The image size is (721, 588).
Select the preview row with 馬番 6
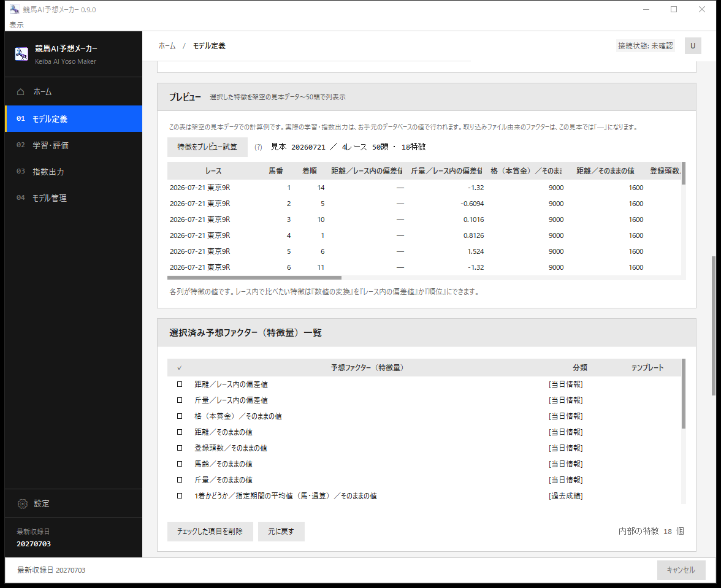point(424,267)
